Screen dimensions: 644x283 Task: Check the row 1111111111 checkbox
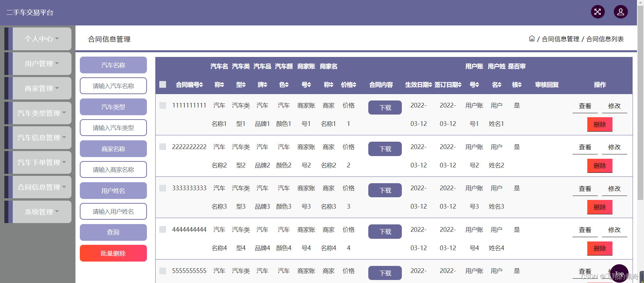(x=163, y=105)
